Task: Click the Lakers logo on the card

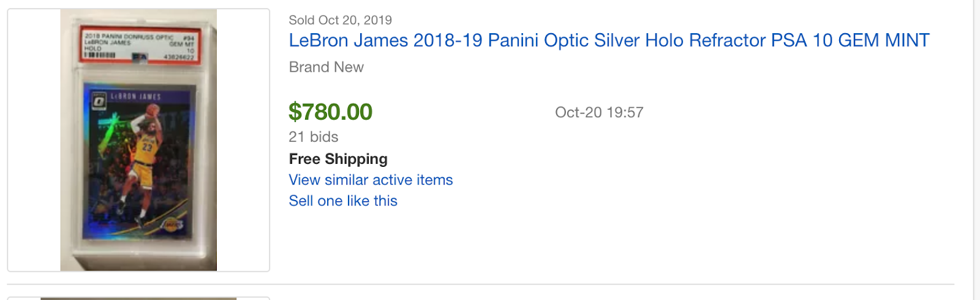Action: point(171,226)
